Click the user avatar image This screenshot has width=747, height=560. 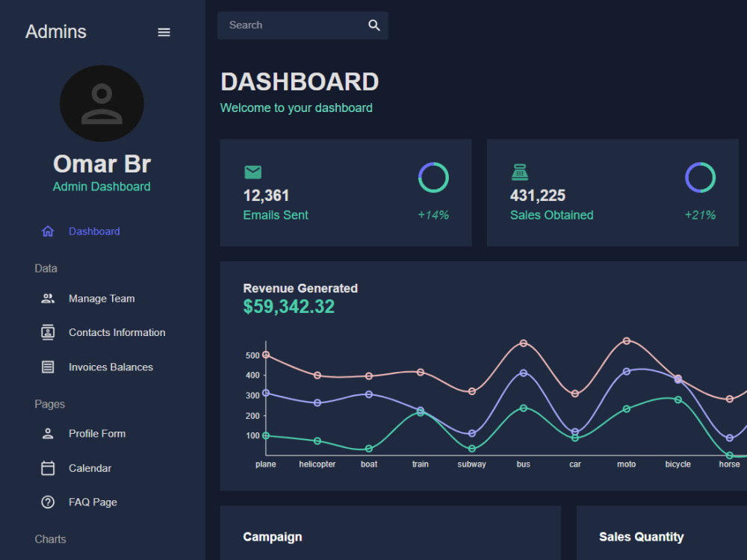coord(102,103)
